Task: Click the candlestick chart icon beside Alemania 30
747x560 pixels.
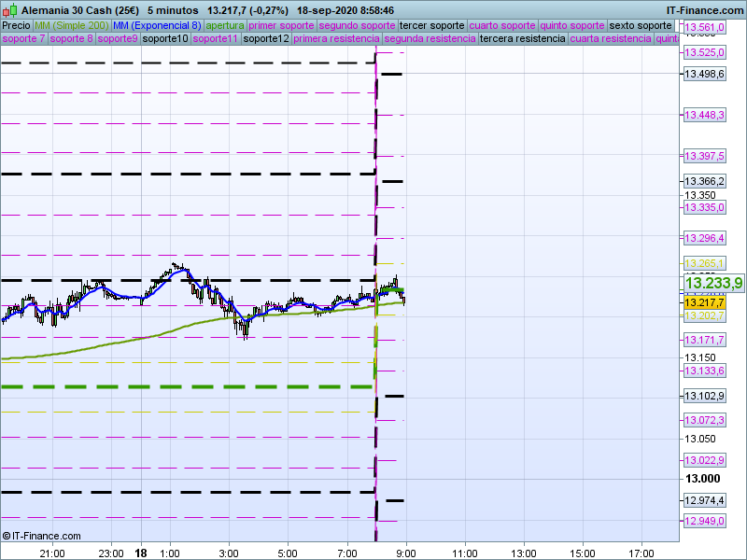Action: (8, 9)
